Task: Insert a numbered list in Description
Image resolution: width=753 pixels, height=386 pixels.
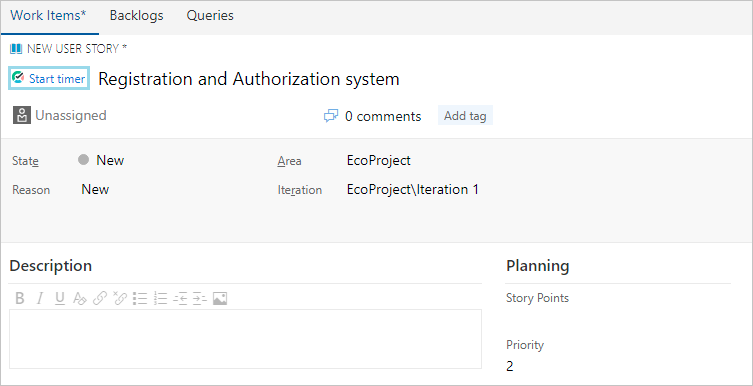Action: click(x=160, y=298)
